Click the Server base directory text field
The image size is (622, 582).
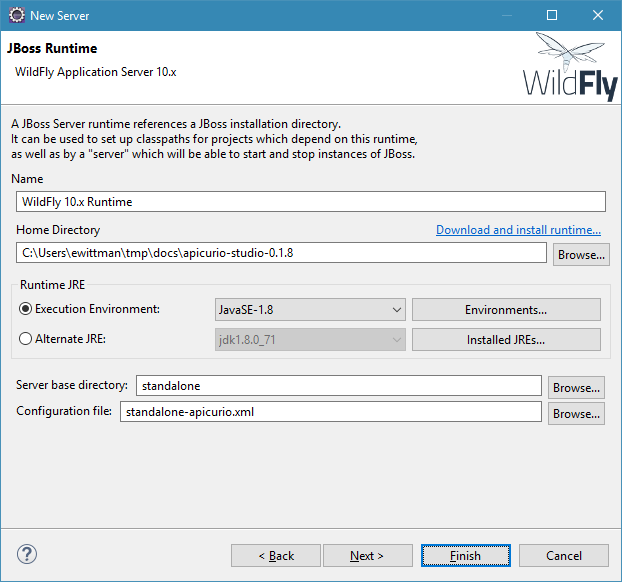click(x=338, y=386)
